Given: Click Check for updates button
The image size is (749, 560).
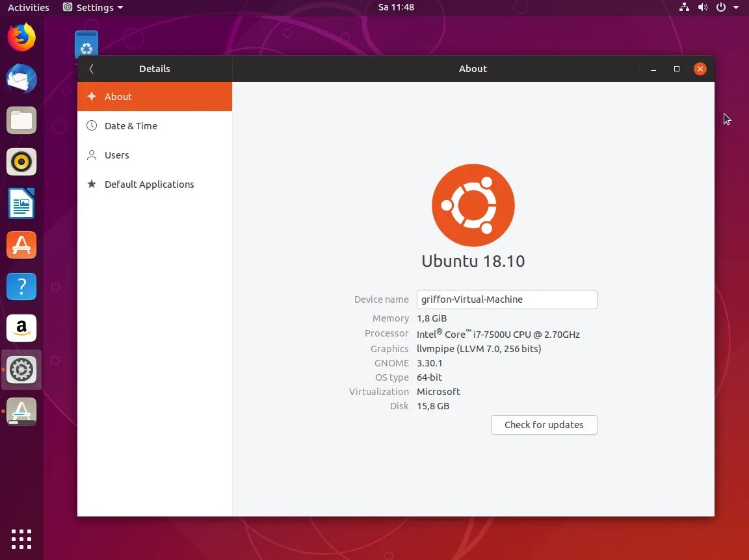Looking at the screenshot, I should (x=544, y=425).
